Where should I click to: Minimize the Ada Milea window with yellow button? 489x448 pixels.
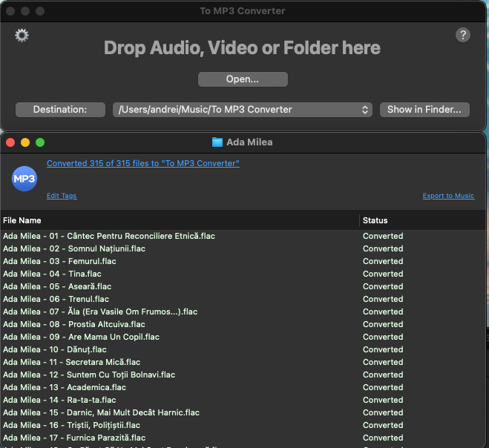click(25, 142)
